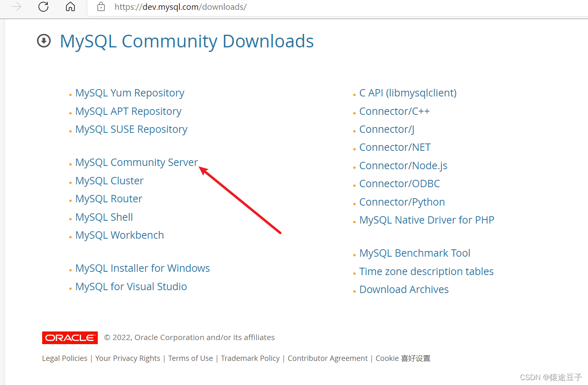
Task: Open Your Privacy Rights footer link
Action: (x=128, y=358)
